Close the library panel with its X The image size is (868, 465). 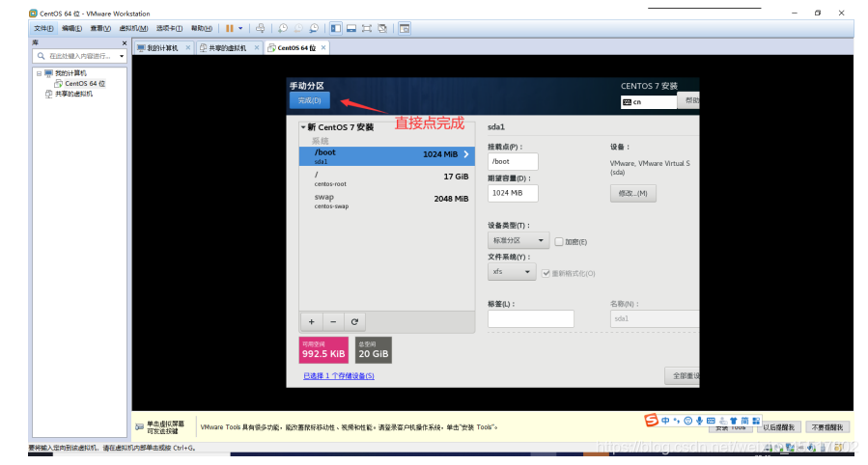click(x=124, y=43)
